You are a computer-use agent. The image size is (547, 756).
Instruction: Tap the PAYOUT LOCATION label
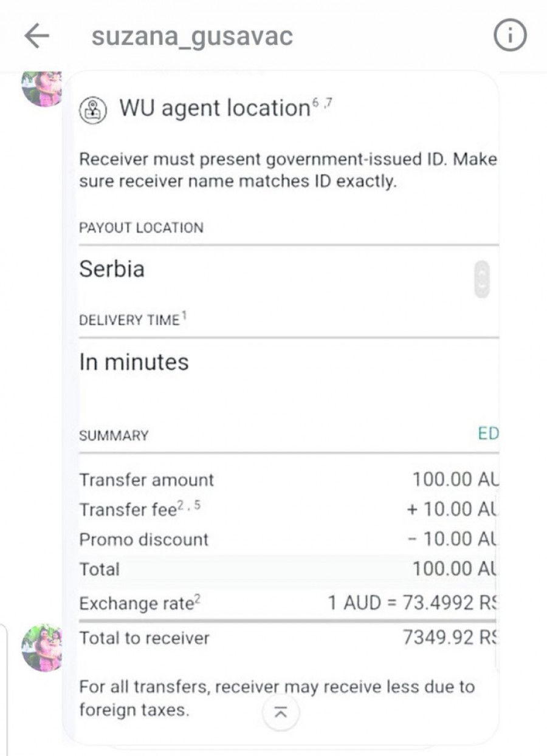pos(141,228)
